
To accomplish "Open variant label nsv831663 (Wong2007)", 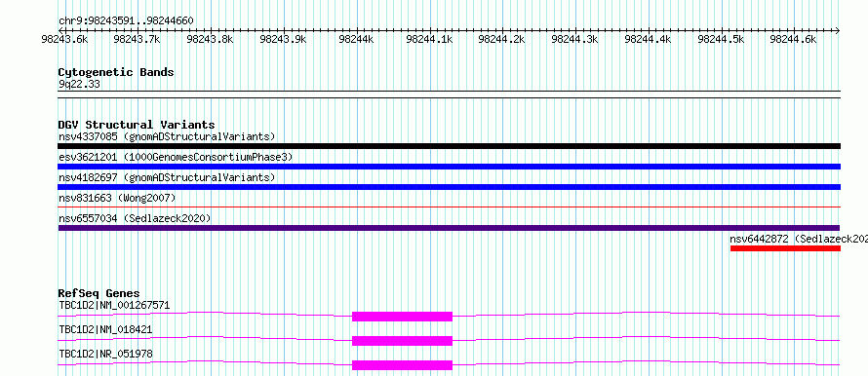I will [117, 198].
